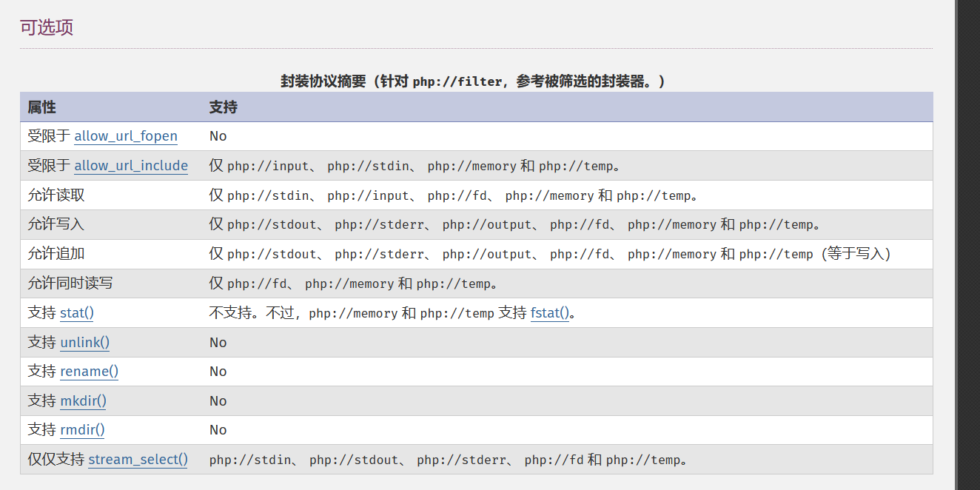
Task: Open the allow_url_fopen link
Action: pyautogui.click(x=126, y=136)
